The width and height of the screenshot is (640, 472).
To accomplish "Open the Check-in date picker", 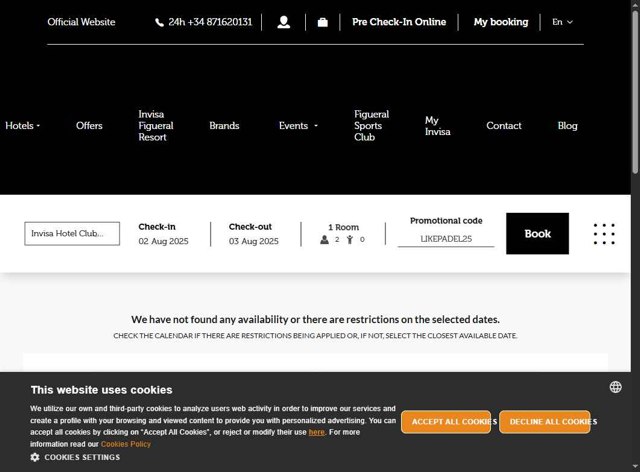I will click(x=163, y=234).
